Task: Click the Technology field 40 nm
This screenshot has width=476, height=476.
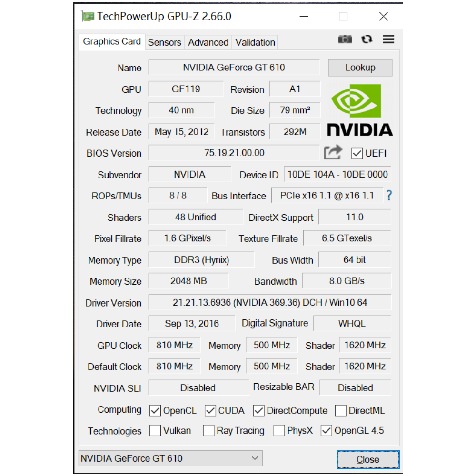Action: [181, 110]
